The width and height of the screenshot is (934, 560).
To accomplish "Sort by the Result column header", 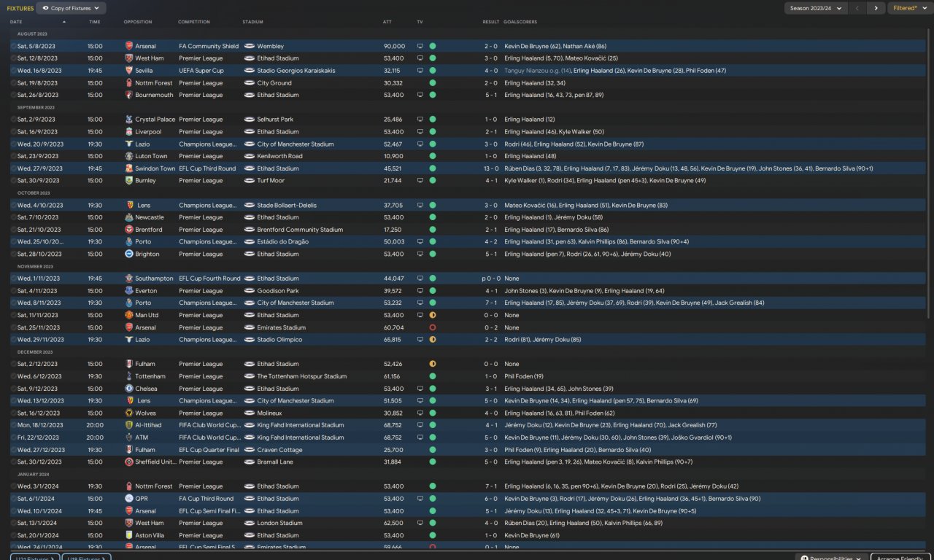I will click(491, 22).
